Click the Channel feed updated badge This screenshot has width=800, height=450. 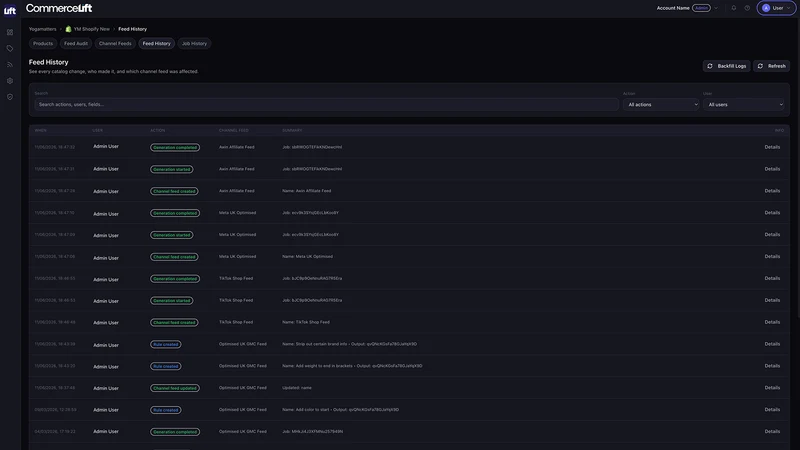pyautogui.click(x=175, y=388)
